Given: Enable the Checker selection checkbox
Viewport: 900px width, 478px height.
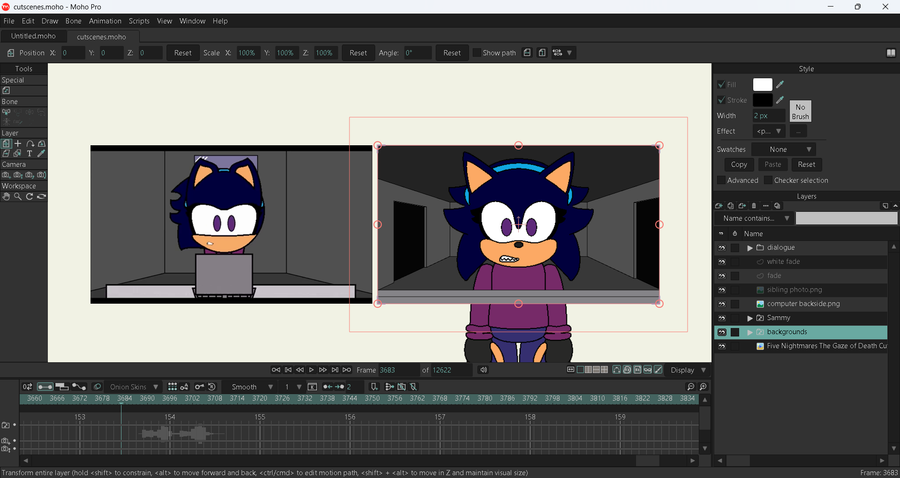Looking at the screenshot, I should coord(769,180).
